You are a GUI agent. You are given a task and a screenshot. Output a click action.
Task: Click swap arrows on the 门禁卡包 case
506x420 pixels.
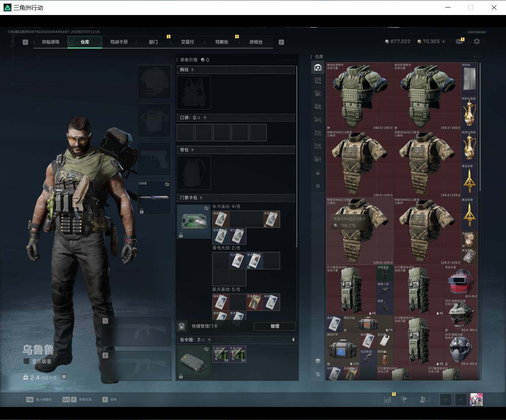point(206,208)
